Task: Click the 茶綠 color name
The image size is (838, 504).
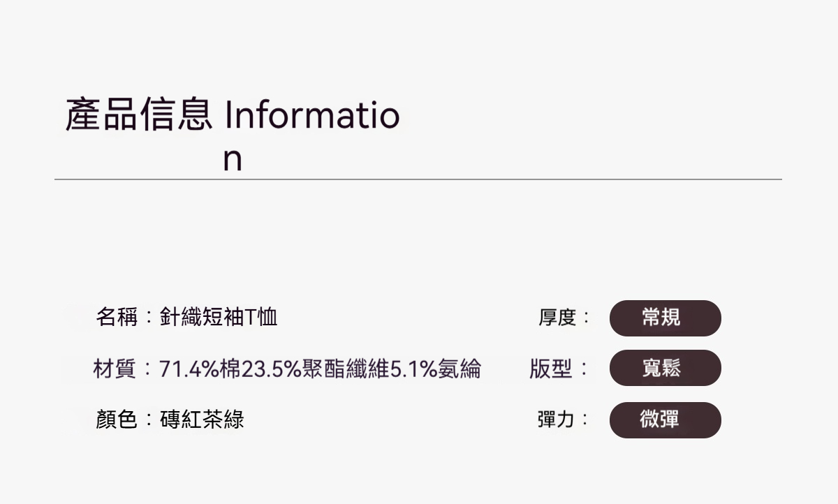Action: (x=223, y=420)
